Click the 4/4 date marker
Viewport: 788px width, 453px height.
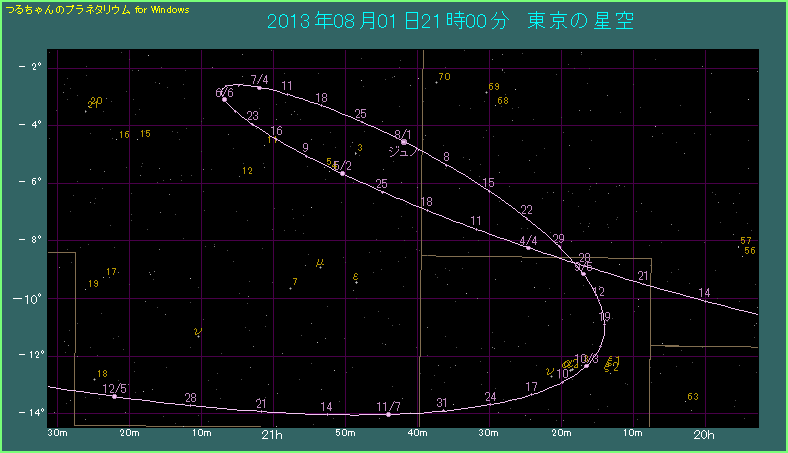point(528,247)
